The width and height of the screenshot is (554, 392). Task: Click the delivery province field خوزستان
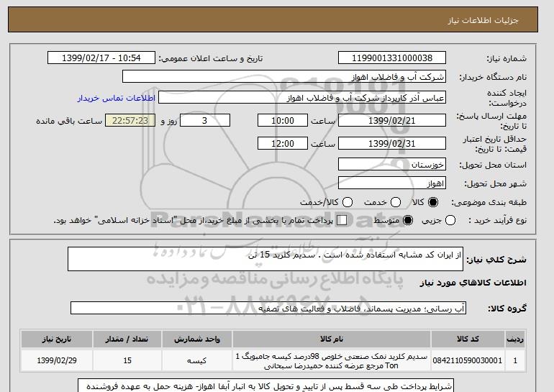click(392, 165)
